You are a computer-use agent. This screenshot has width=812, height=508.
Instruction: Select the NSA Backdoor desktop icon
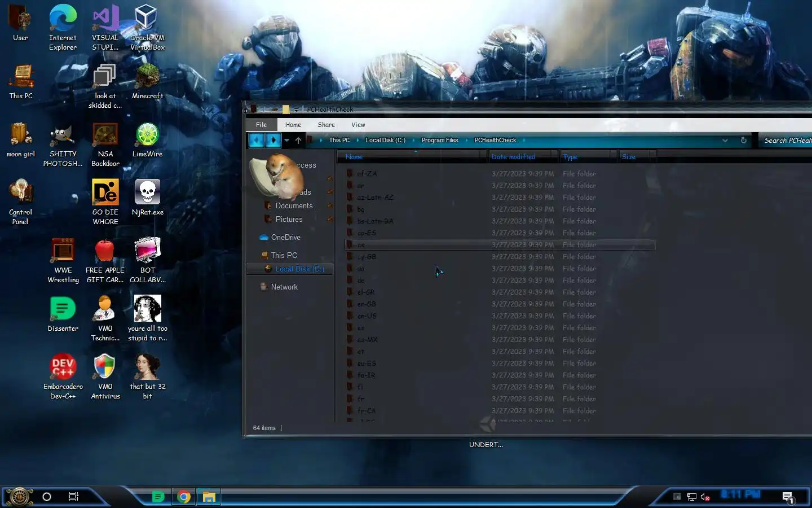point(105,144)
